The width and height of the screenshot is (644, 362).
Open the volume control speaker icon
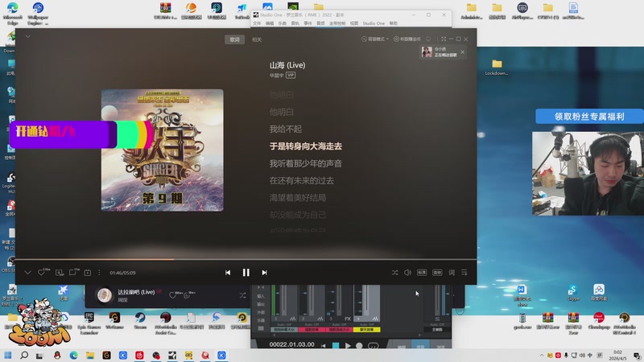pos(407,273)
